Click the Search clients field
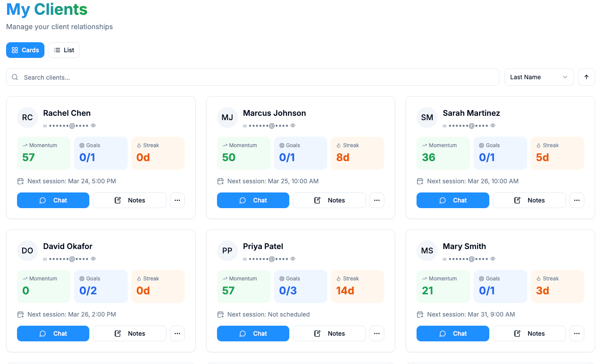 tap(253, 77)
